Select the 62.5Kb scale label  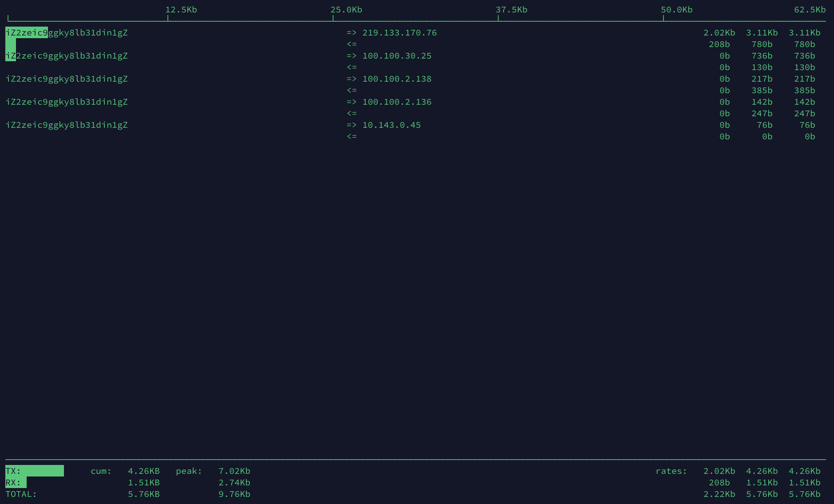coord(810,10)
